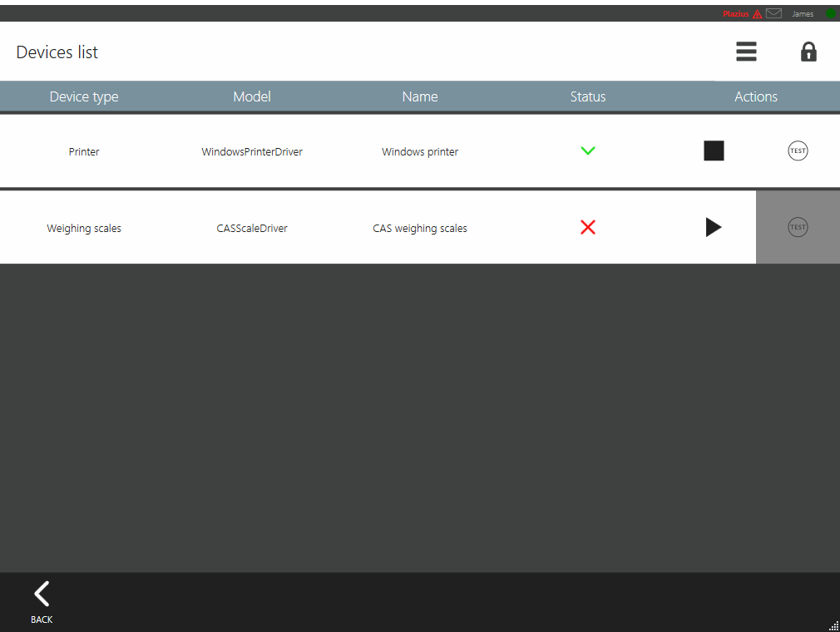This screenshot has height=632, width=840.
Task: Start the CAS weighing scales device
Action: tap(713, 227)
